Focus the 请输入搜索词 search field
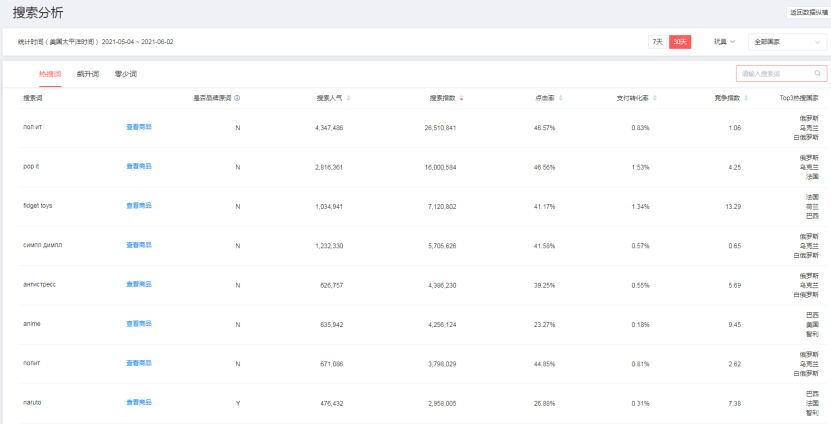This screenshot has width=831, height=425. [x=772, y=74]
